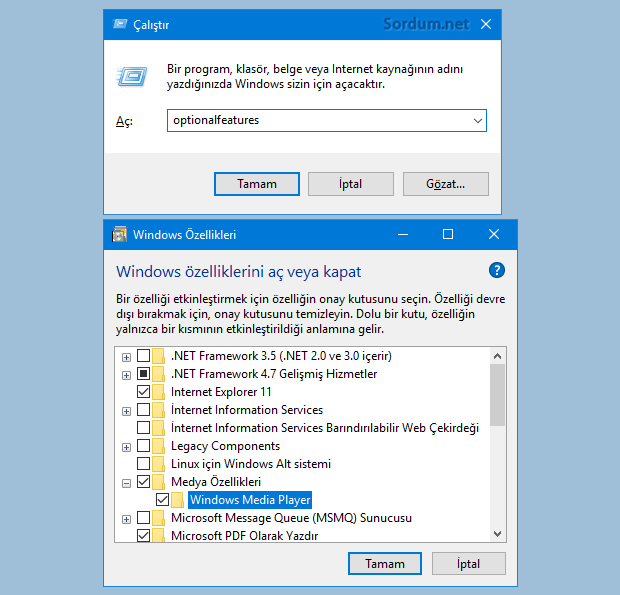This screenshot has height=595, width=620.
Task: Click the features list scrollbar thumb
Action: point(497,395)
